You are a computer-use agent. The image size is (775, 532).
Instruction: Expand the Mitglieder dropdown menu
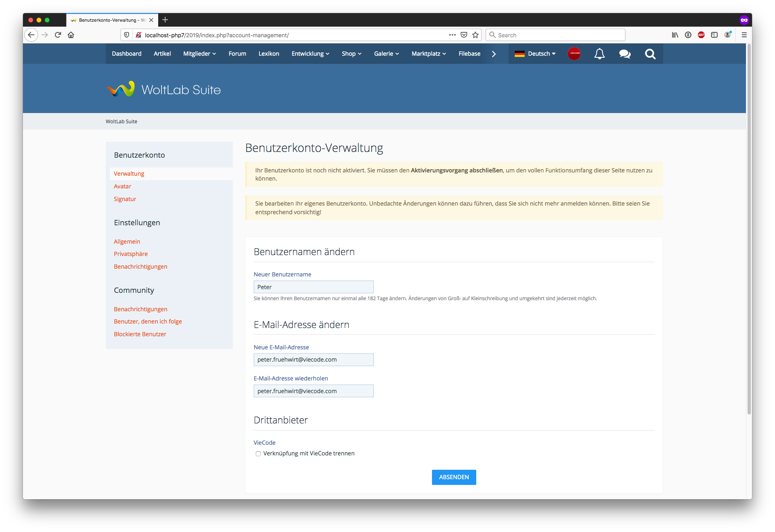click(x=199, y=54)
